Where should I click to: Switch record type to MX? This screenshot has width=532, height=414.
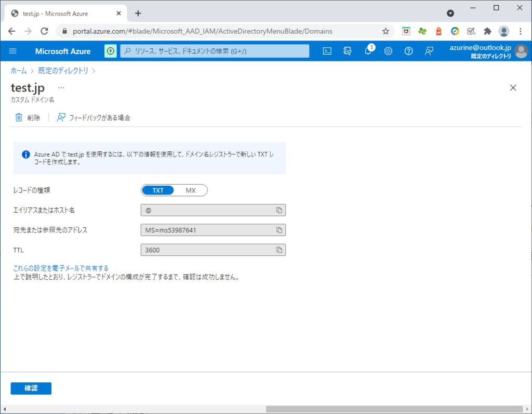pyautogui.click(x=191, y=190)
